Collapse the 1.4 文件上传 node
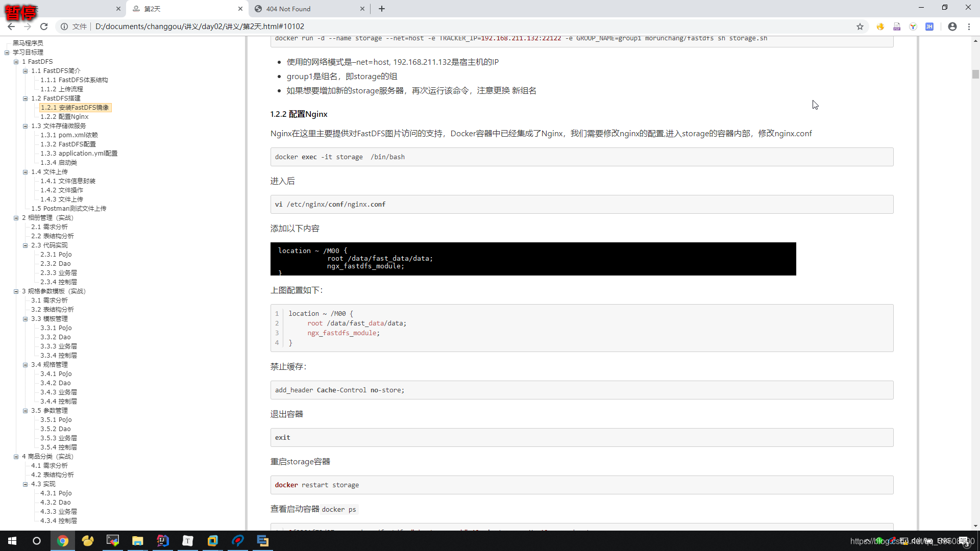The width and height of the screenshot is (980, 551). [25, 172]
